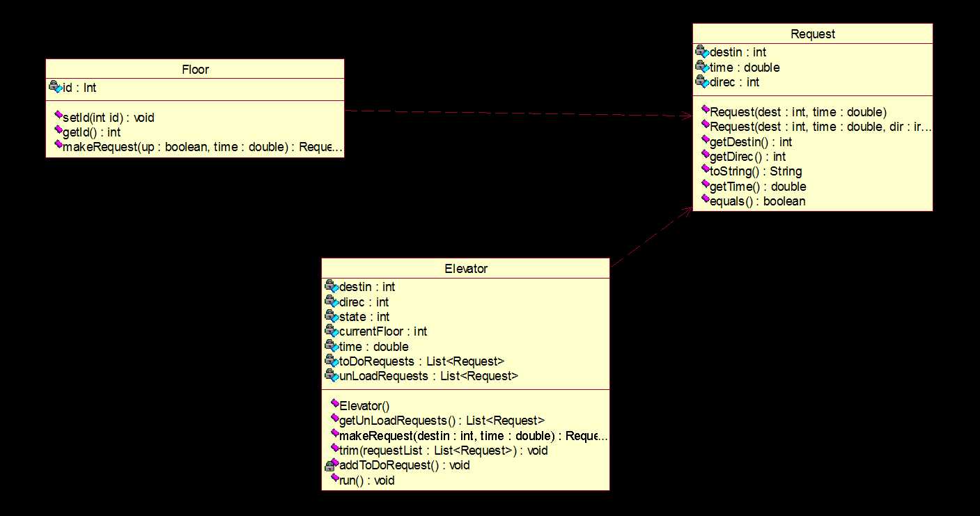Click method icon beside run() : void
Screen dimensions: 980x516
[x=334, y=478]
